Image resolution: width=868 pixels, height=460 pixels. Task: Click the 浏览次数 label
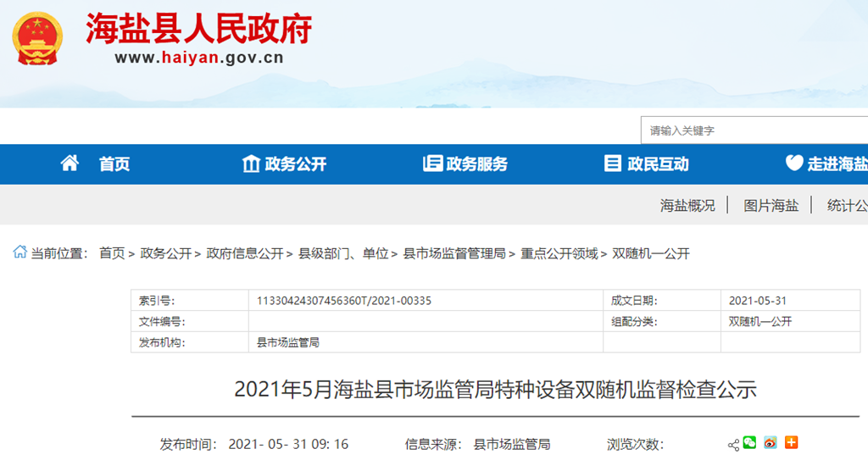pos(635,444)
